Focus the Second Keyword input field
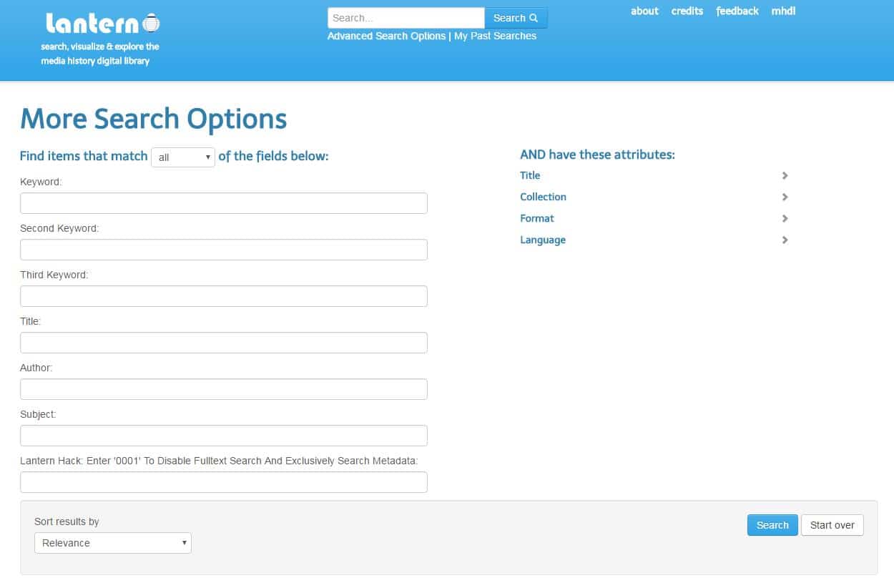The height and width of the screenshot is (588, 894). coord(224,250)
